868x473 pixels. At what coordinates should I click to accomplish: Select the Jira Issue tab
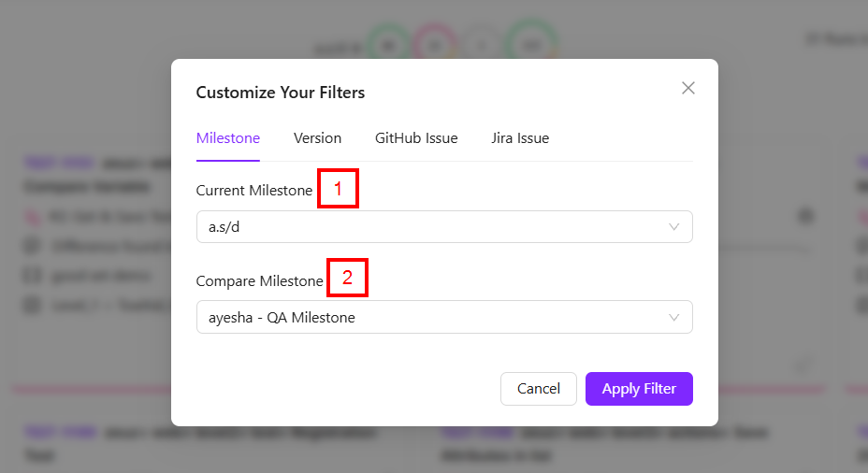click(x=520, y=138)
